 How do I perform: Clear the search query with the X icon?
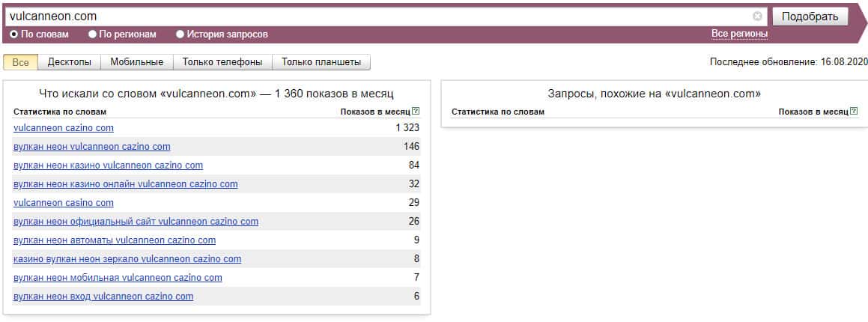[x=757, y=16]
